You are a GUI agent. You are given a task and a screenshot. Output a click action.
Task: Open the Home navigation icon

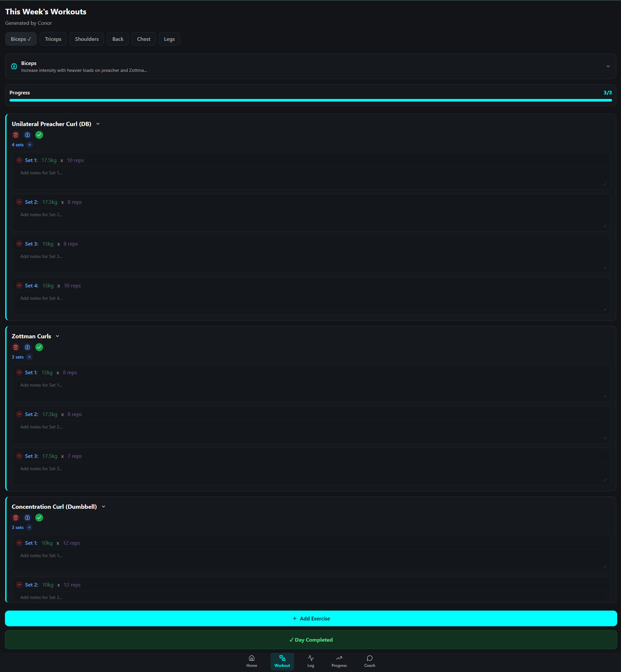point(251,661)
